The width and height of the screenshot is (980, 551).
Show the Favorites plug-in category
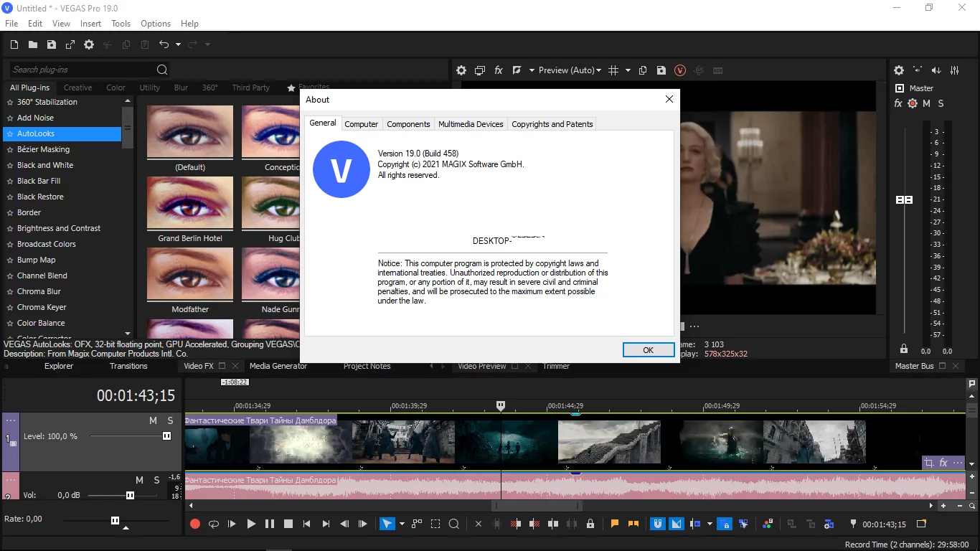click(x=308, y=88)
